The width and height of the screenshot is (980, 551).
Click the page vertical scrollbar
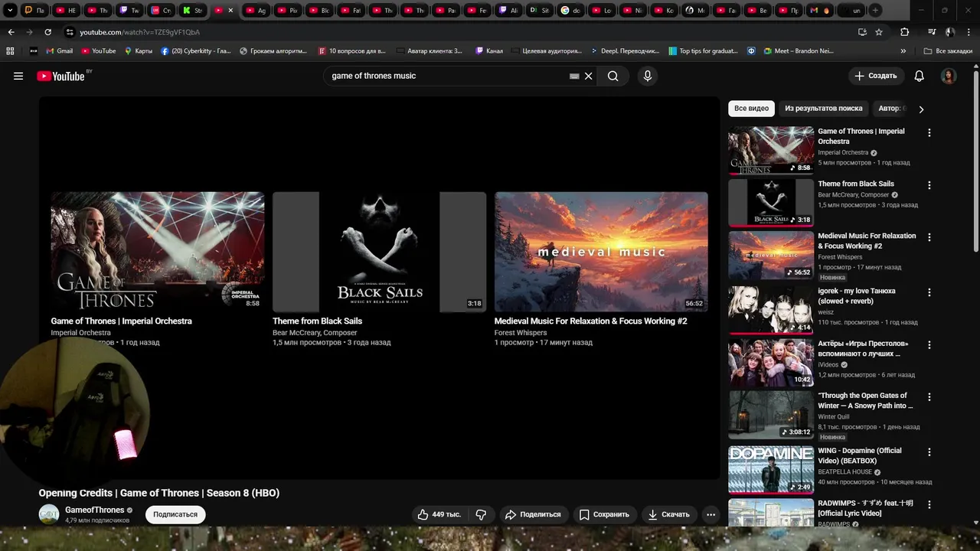[975, 161]
